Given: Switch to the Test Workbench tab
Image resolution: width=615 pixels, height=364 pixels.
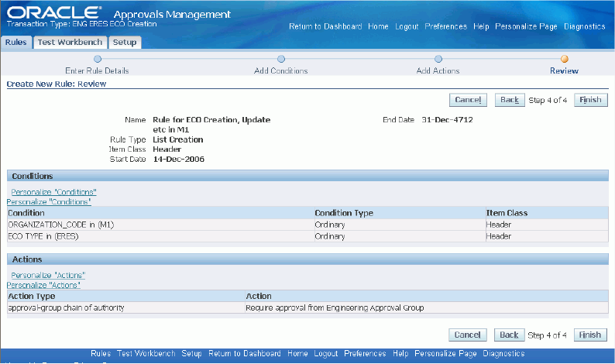Looking at the screenshot, I should pos(70,43).
